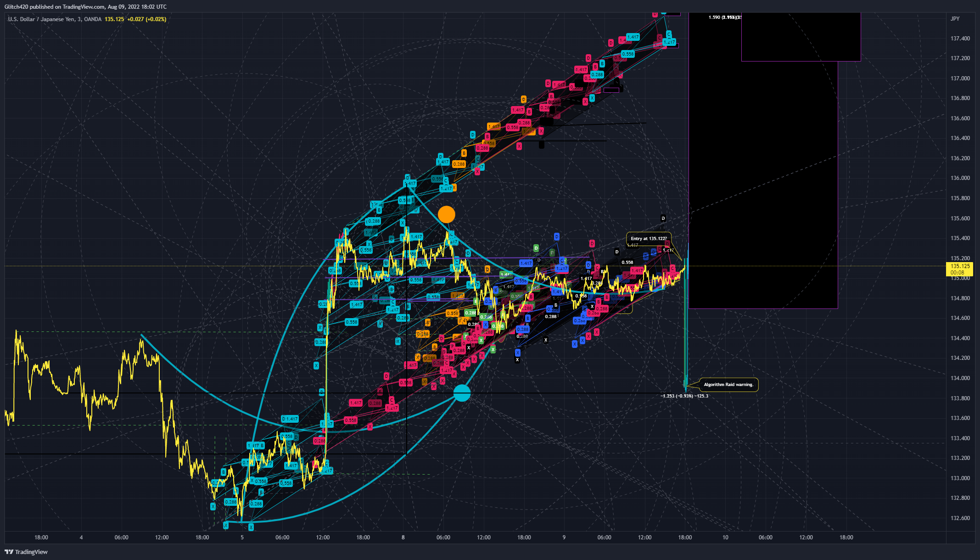Click the 136.800 price axis label
The image size is (980, 560).
[x=960, y=98]
